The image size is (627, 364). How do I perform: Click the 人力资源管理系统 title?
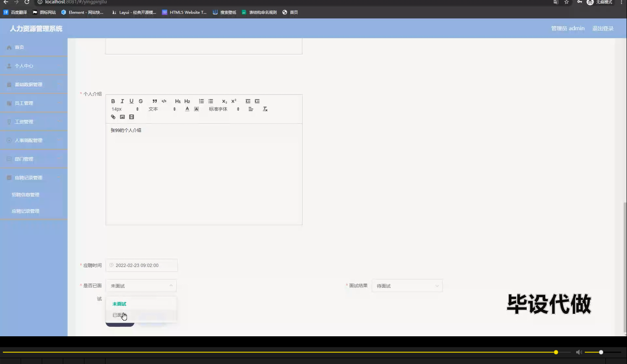[36, 29]
